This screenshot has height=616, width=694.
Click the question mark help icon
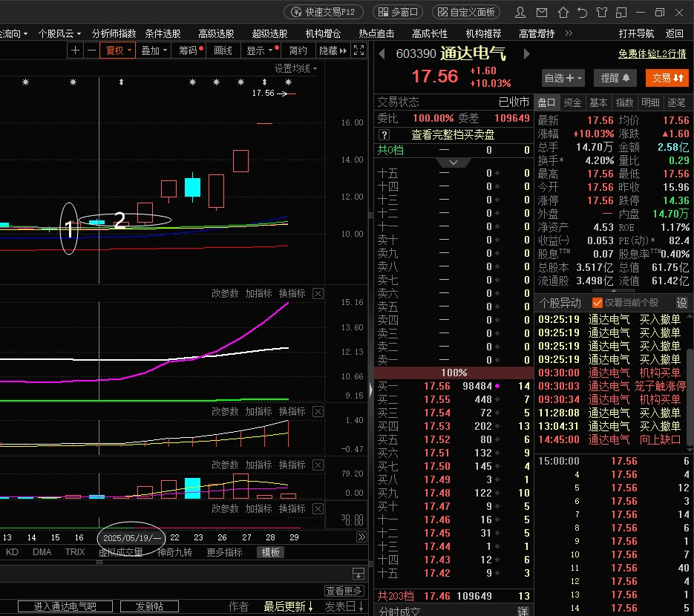click(384, 134)
